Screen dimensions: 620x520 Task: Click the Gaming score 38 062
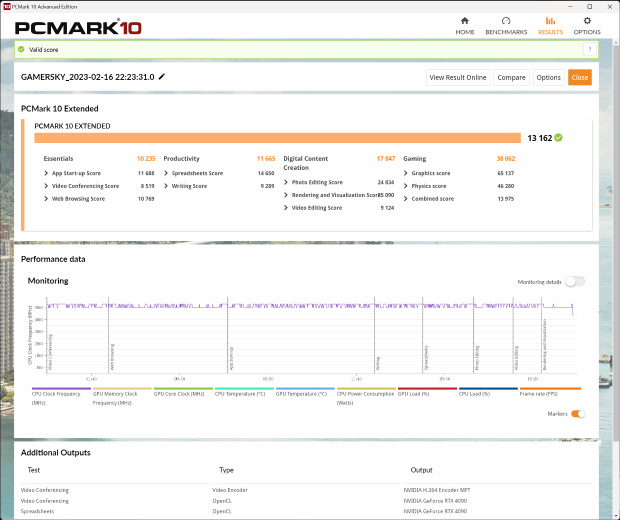506,159
